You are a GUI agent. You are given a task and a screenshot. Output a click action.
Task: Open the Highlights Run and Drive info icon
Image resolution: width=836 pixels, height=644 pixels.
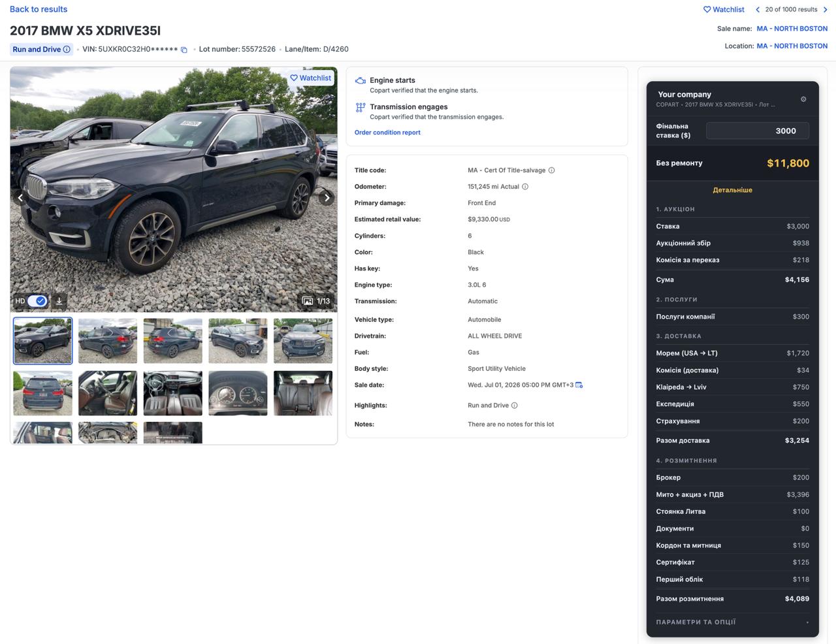click(x=515, y=406)
